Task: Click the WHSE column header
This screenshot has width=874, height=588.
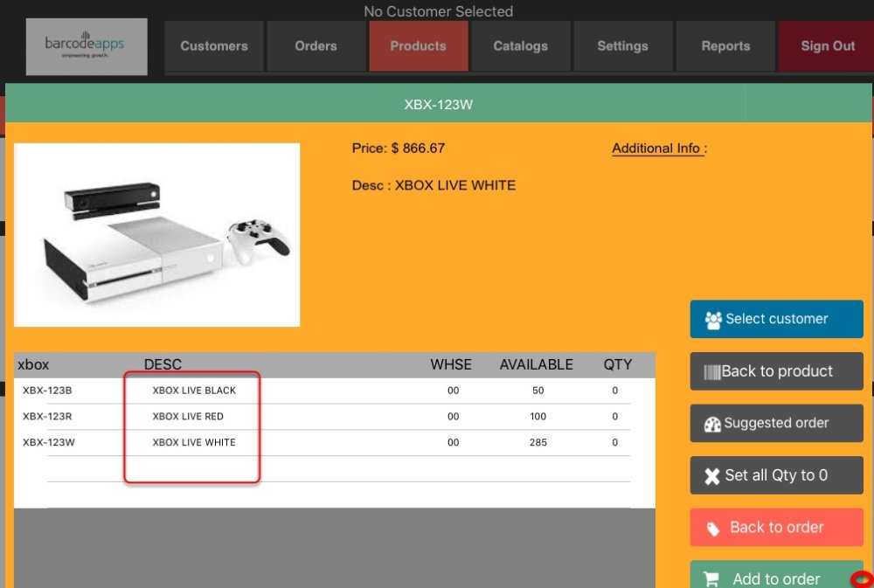Action: (451, 364)
